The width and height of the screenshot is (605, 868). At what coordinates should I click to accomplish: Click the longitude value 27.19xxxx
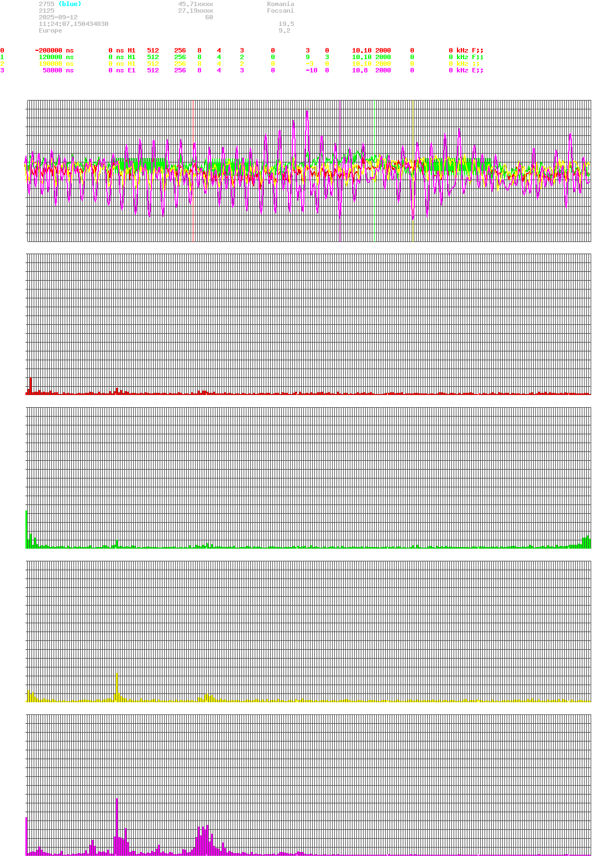tap(196, 10)
